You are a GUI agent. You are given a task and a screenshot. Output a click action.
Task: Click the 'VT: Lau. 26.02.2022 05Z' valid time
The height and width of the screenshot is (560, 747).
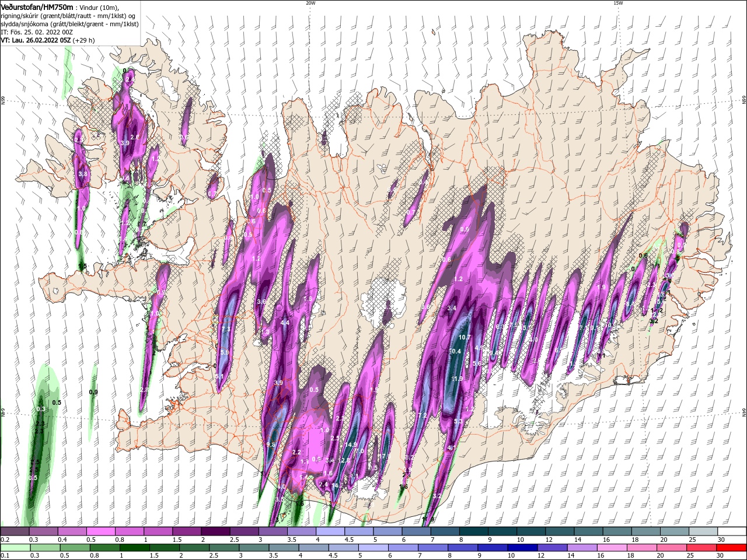point(36,40)
